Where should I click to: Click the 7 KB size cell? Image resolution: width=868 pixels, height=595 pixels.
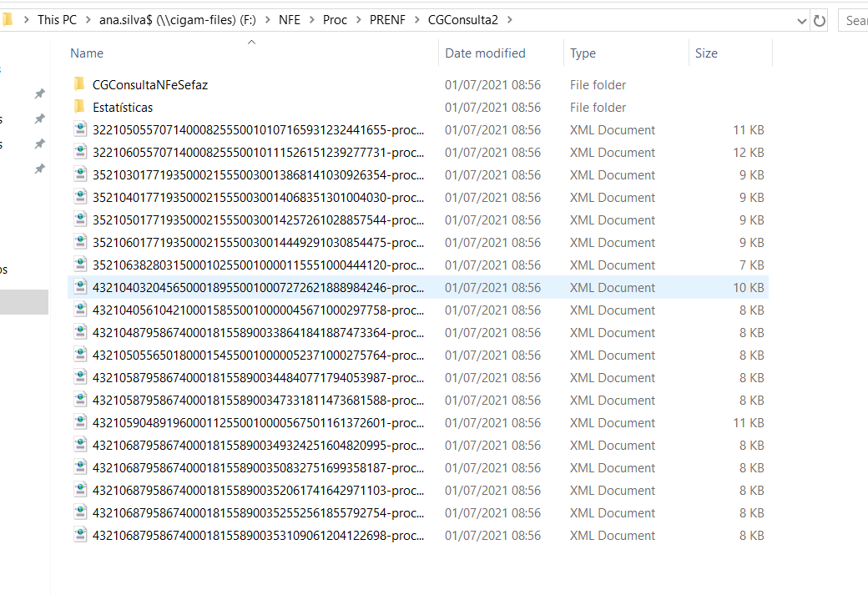click(x=752, y=265)
